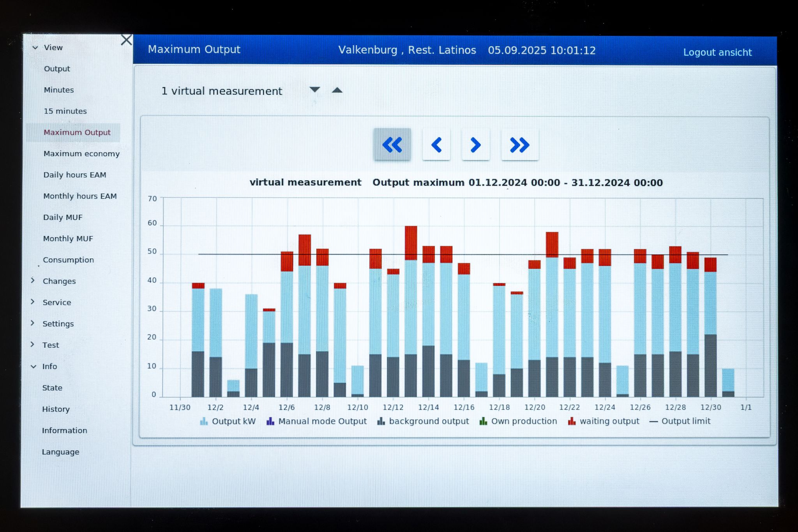
Task: Toggle Output limit legend line
Action: [x=680, y=421]
